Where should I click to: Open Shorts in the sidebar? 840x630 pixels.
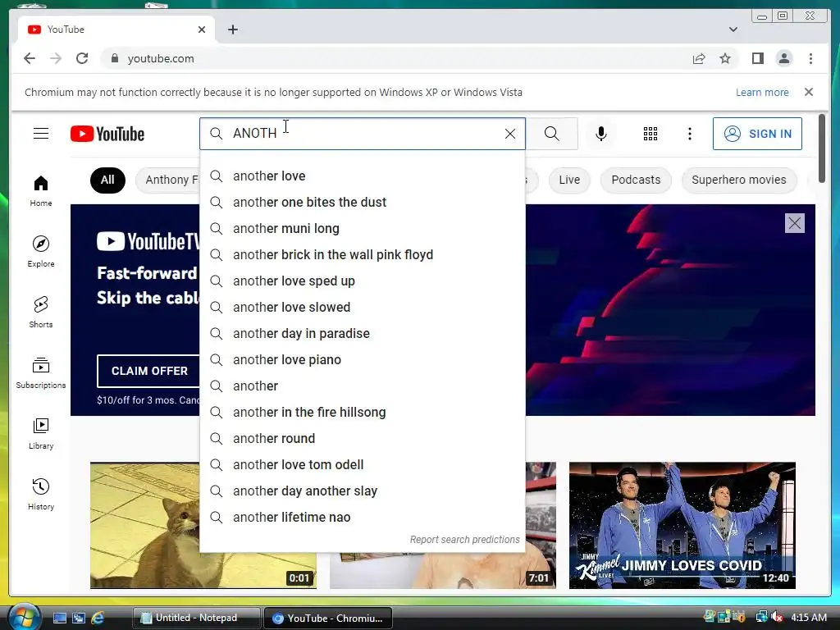click(41, 313)
